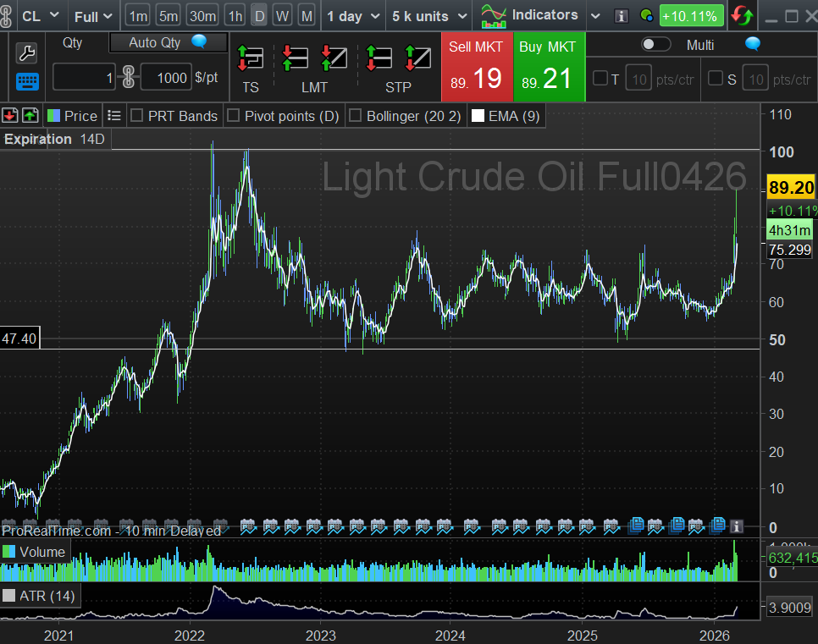This screenshot has width=818, height=644.
Task: Click the link chain icon between quantity fields
Action: [x=128, y=78]
